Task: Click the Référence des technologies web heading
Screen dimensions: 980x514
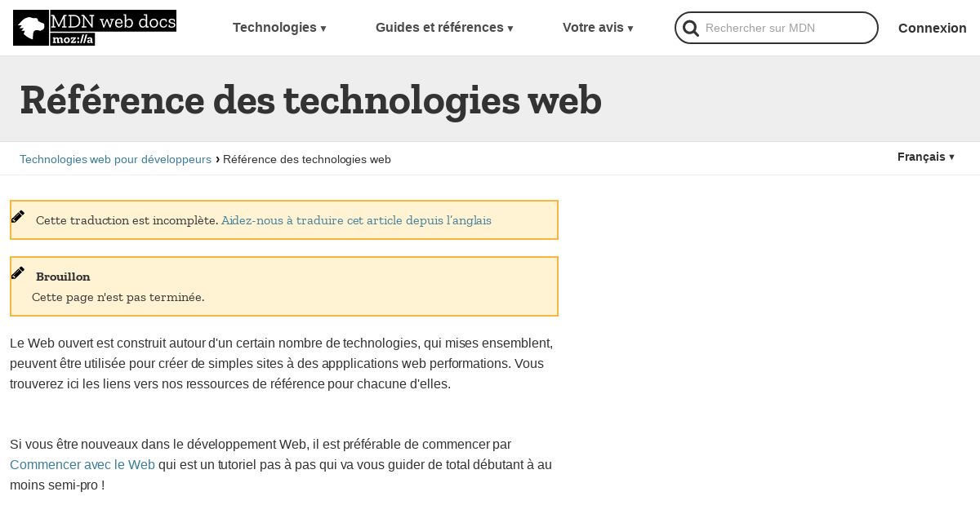Action: (310, 100)
